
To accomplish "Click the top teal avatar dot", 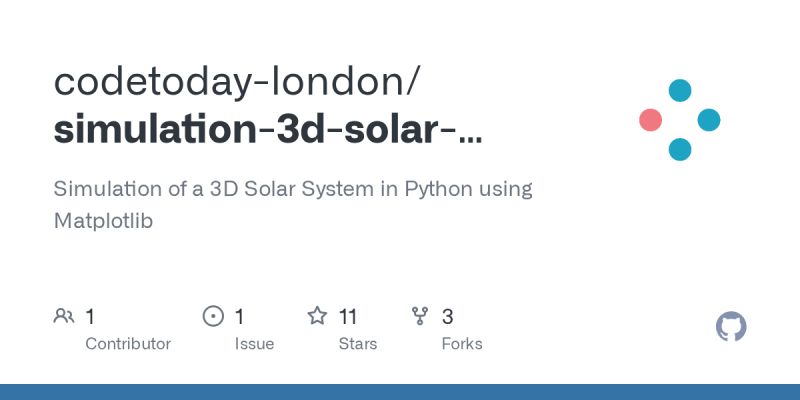I will tap(680, 91).
